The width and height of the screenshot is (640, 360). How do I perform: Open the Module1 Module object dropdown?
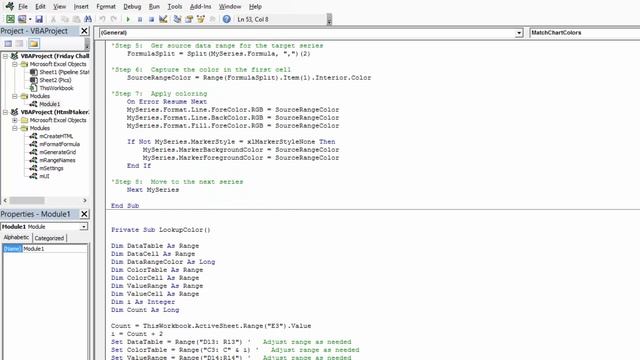point(84,227)
